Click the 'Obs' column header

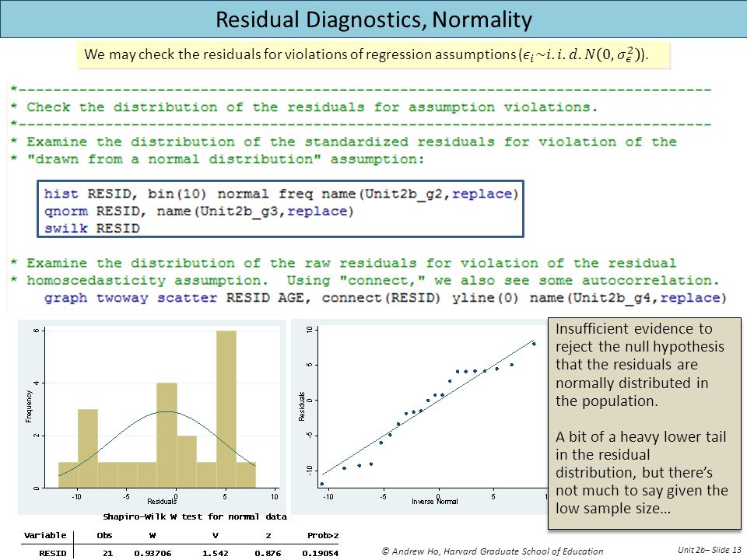pos(104,535)
